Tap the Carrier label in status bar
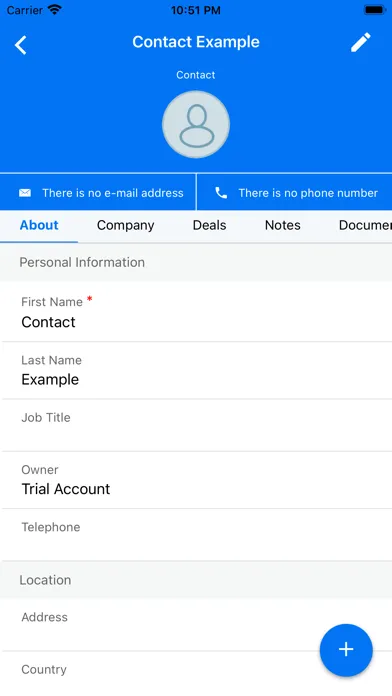392x696 pixels. pos(24,10)
